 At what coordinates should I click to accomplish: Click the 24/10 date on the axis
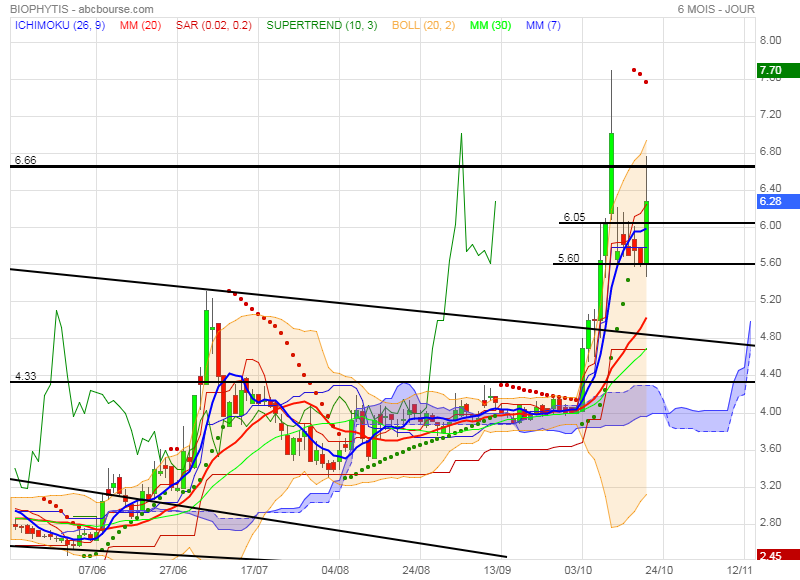659,570
